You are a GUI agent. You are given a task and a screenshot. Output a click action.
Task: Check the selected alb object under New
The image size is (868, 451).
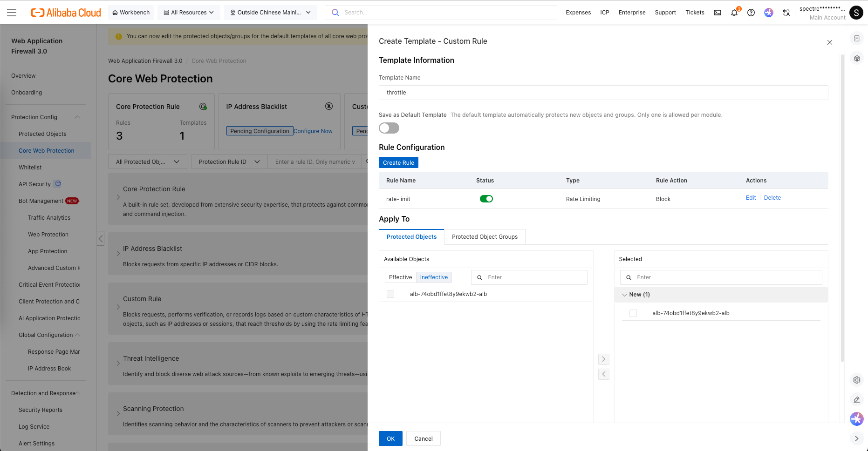[633, 313]
